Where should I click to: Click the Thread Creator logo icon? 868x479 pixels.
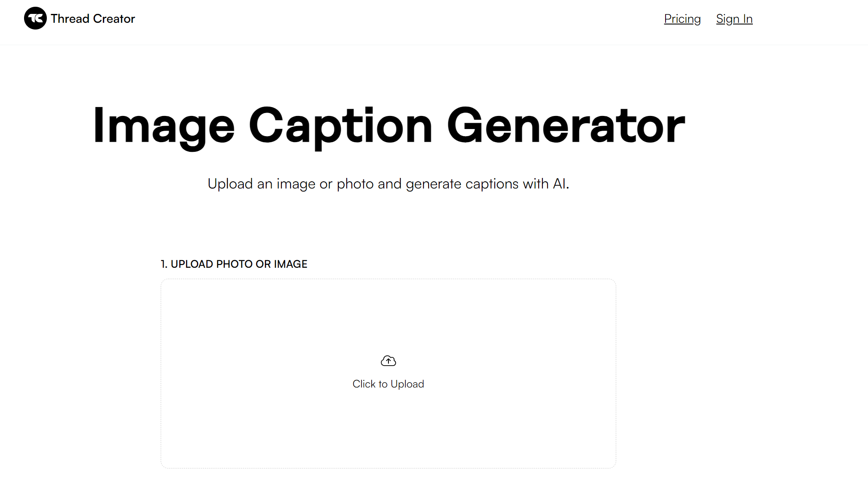(35, 19)
